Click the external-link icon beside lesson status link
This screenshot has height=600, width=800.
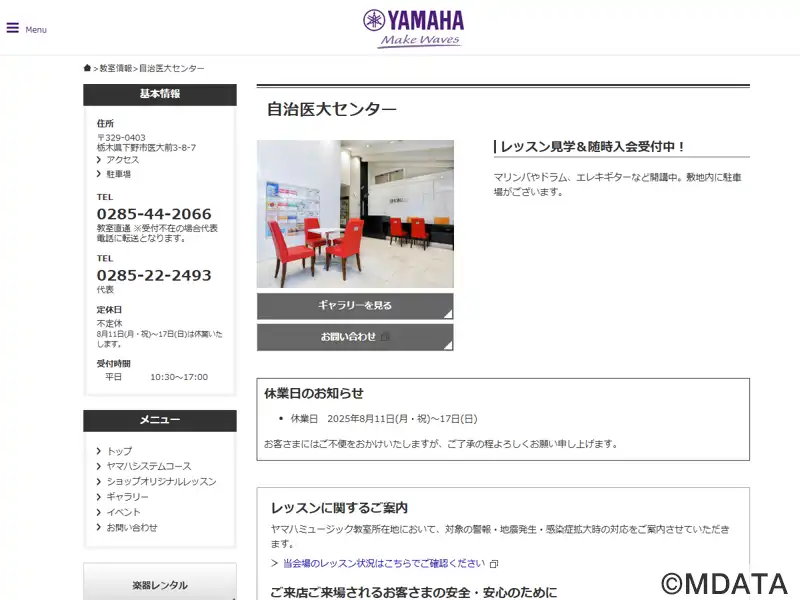click(x=493, y=564)
